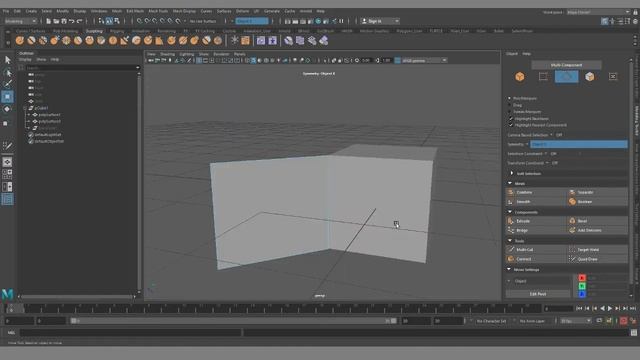The height and width of the screenshot is (360, 640).
Task: Click the Edit Pivot button
Action: tap(538, 294)
